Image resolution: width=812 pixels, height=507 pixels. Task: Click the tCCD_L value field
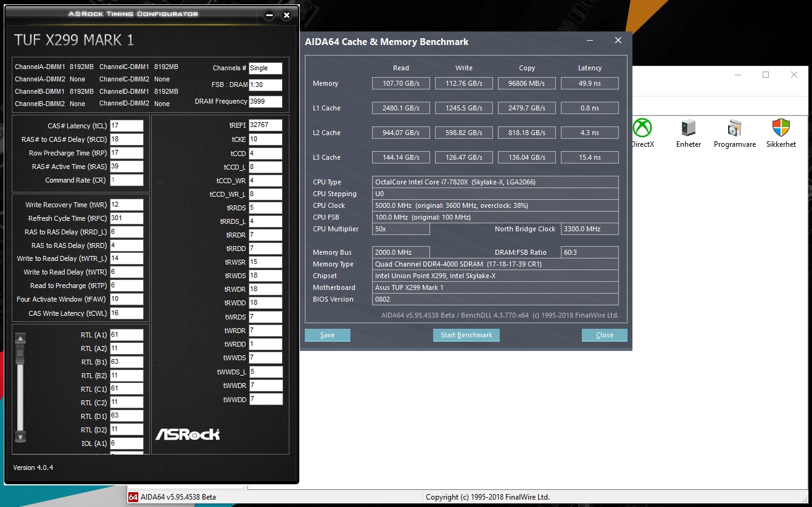[x=265, y=167]
